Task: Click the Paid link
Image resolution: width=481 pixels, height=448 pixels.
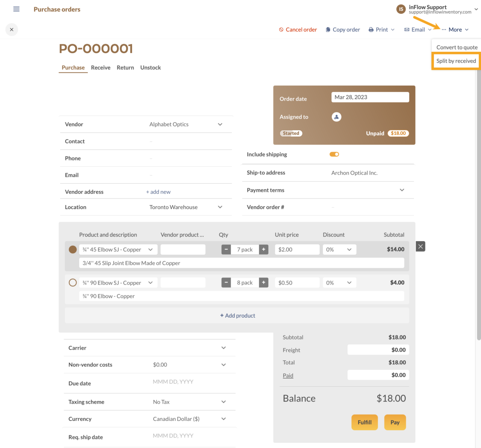Action: [288, 376]
